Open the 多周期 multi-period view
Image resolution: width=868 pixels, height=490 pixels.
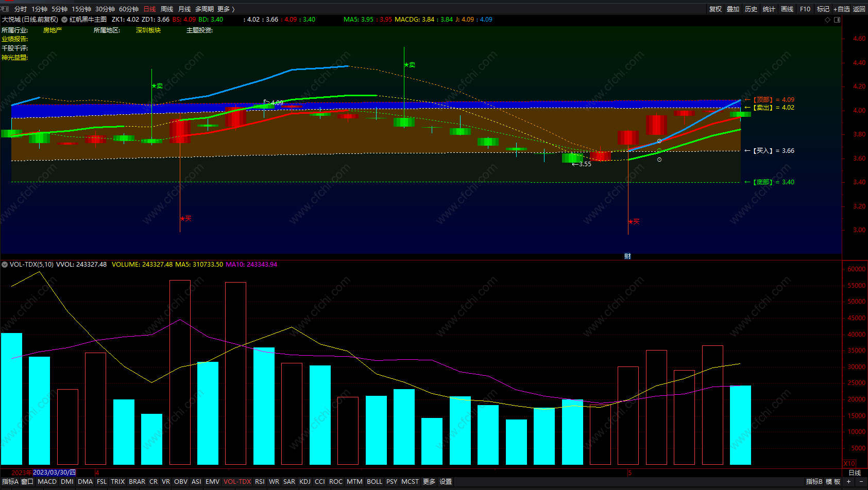point(205,9)
